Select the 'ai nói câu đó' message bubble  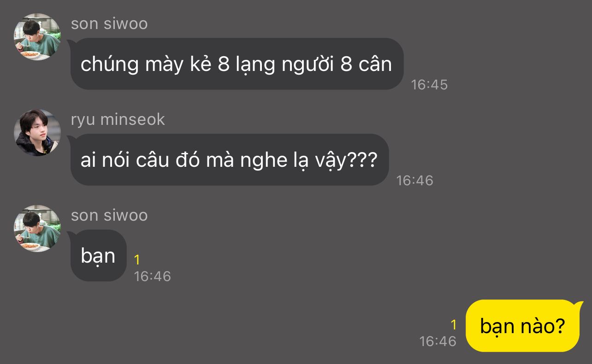229,159
